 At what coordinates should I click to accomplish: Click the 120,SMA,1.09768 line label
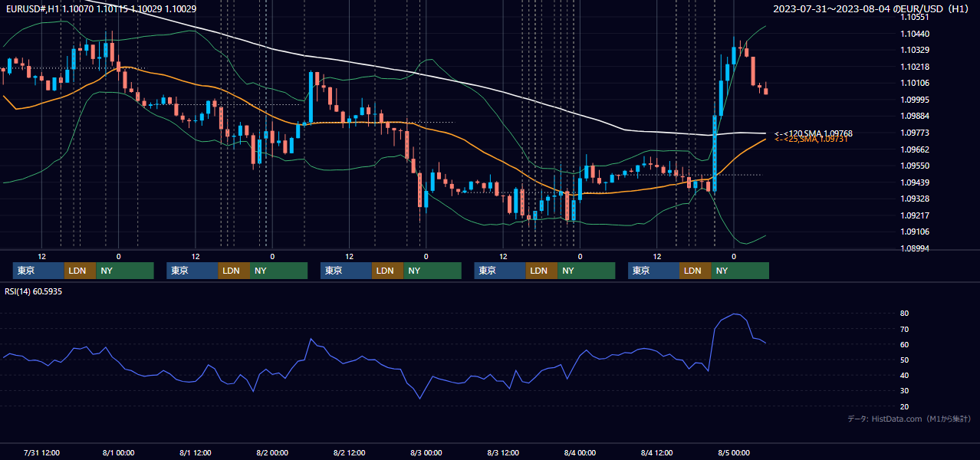(814, 133)
